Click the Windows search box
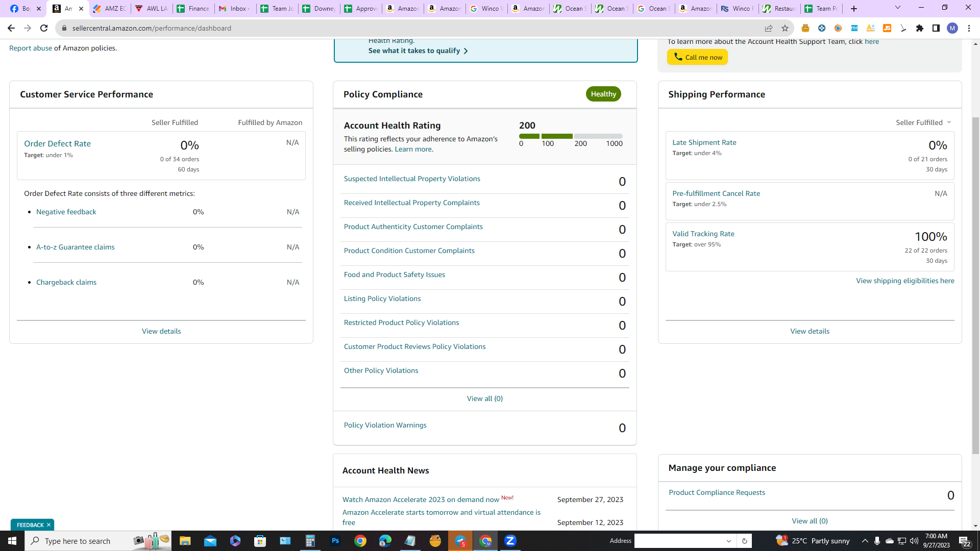 click(x=98, y=541)
